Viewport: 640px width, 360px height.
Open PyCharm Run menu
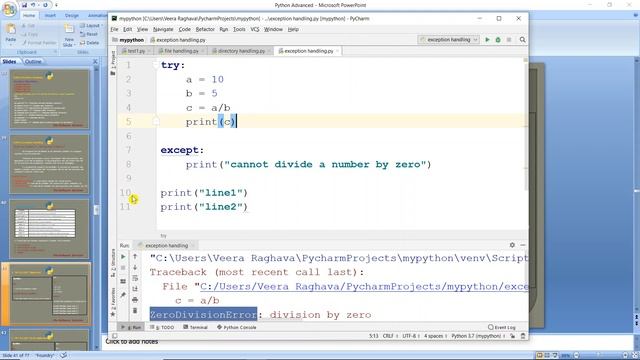(x=224, y=29)
